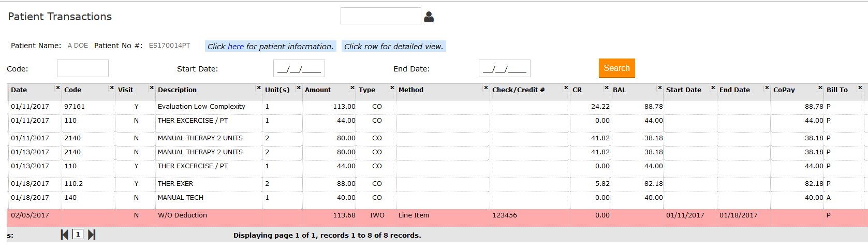Remove the Date column using its x icon
This screenshot has width=868, height=248.
coord(58,88)
